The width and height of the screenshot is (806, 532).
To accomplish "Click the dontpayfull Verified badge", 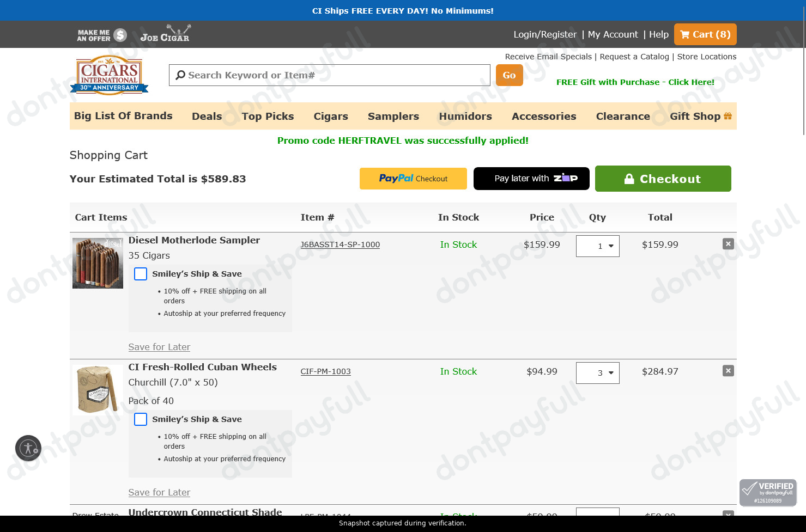I will click(768, 492).
